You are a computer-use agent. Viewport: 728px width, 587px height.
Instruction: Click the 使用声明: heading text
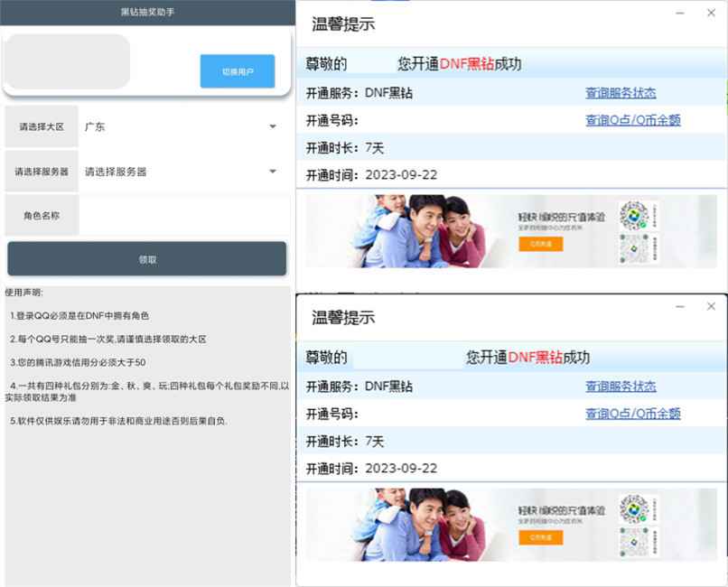23,293
